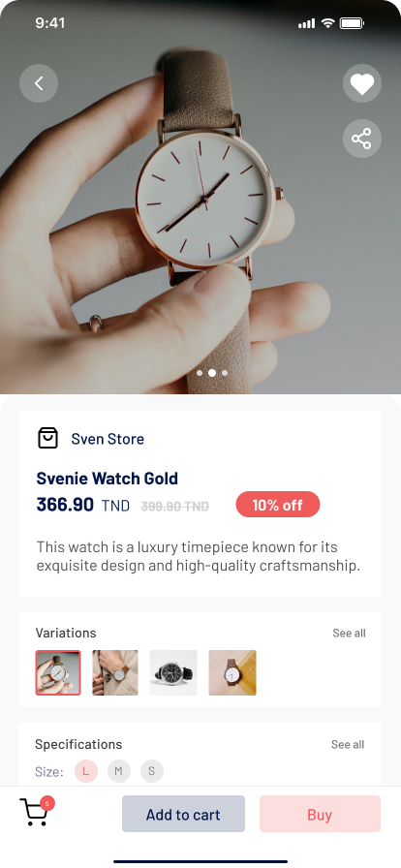Open the shopping cart icon
Image resolution: width=401 pixels, height=868 pixels.
[34, 812]
